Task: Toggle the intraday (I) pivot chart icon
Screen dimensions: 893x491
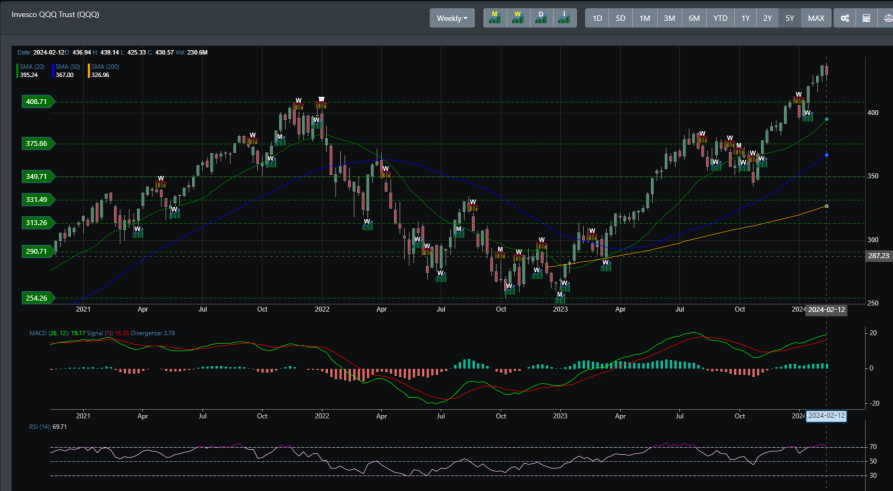Action: point(564,18)
